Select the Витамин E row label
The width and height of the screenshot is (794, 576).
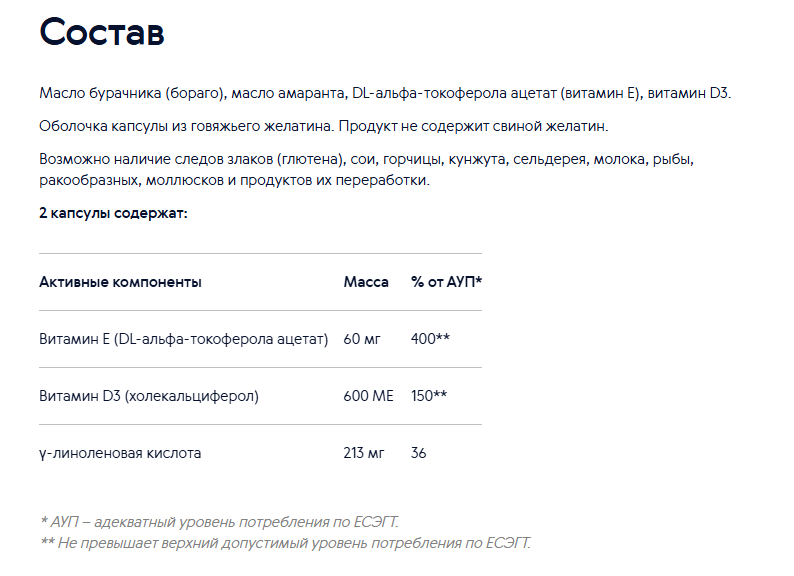point(184,339)
